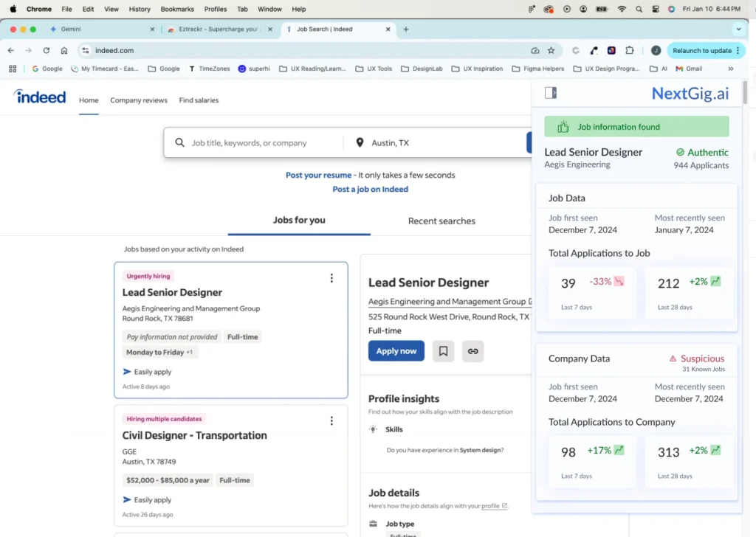Open the tab search dropdown arrow
This screenshot has width=756, height=537.
coord(738,30)
